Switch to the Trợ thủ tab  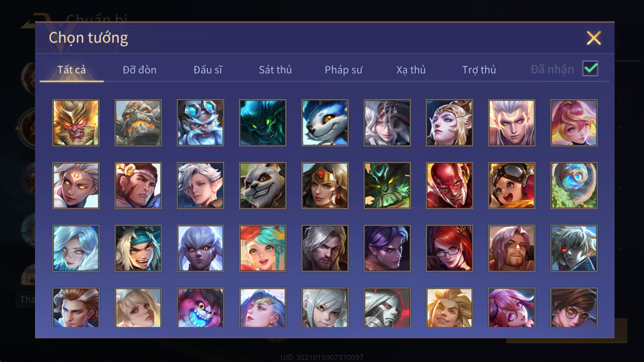point(479,70)
